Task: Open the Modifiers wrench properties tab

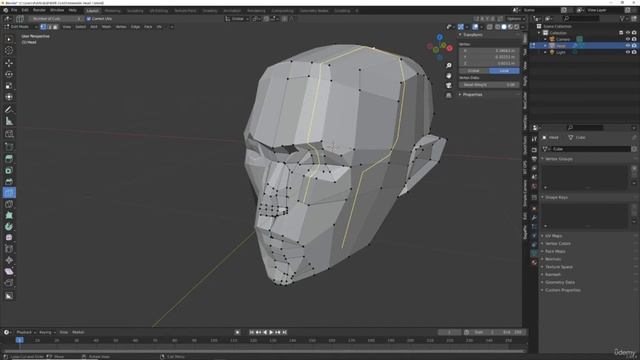Action: click(534, 218)
